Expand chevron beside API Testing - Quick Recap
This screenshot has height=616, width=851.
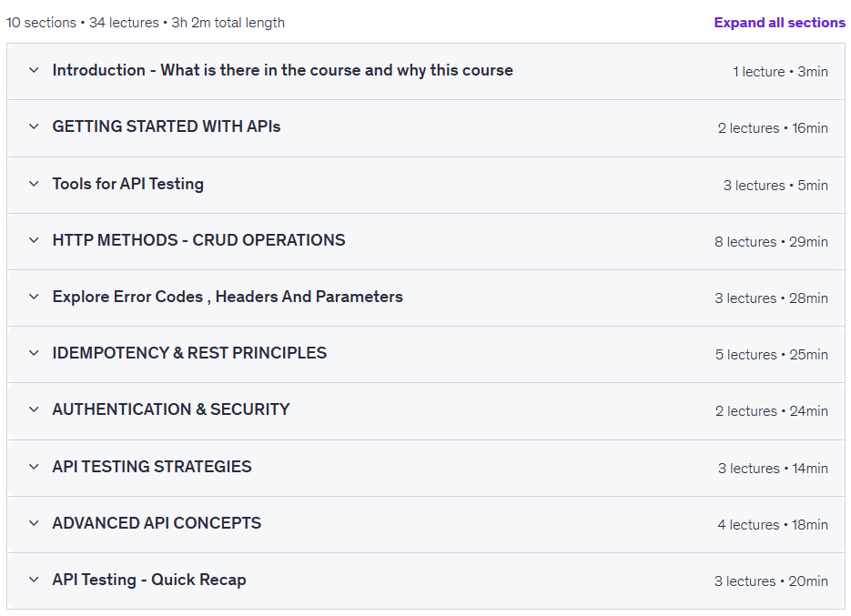[x=34, y=580]
